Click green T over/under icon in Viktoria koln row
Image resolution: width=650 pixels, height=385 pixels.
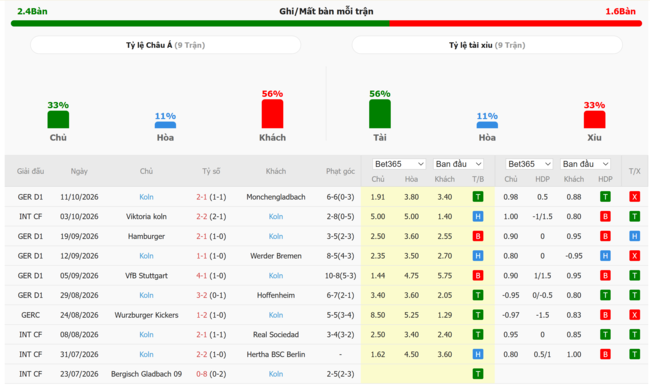(635, 216)
